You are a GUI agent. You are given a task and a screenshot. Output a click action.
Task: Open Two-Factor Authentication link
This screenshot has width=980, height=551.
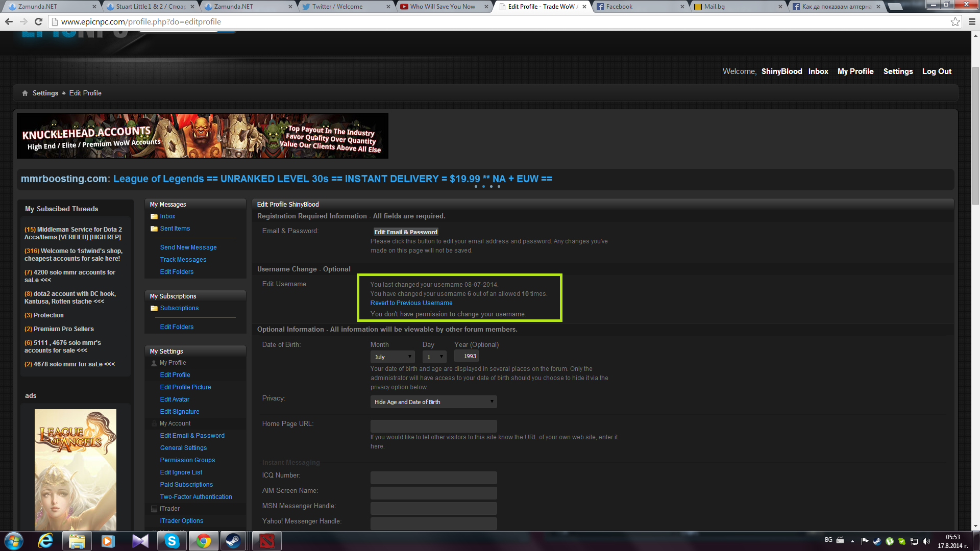tap(196, 497)
